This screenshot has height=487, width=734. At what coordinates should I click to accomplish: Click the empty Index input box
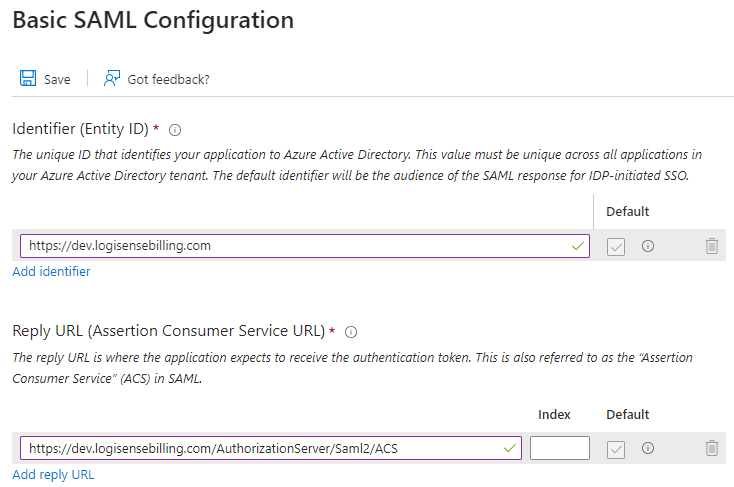tap(559, 448)
